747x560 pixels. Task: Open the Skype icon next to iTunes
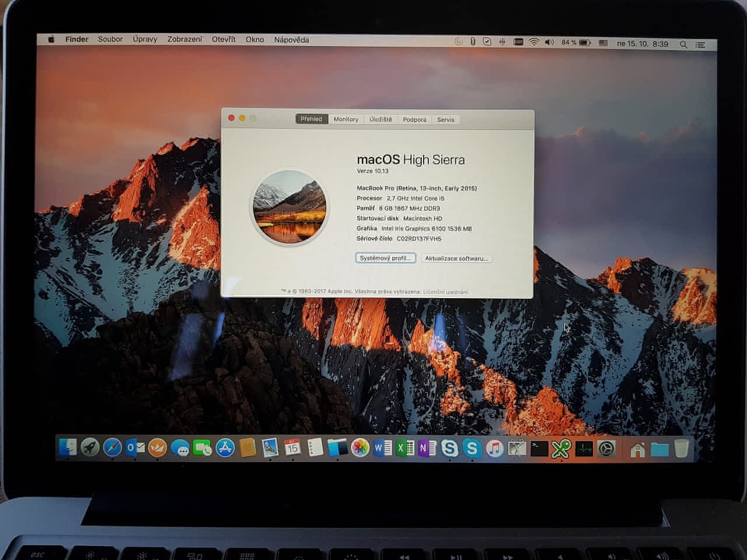click(472, 448)
